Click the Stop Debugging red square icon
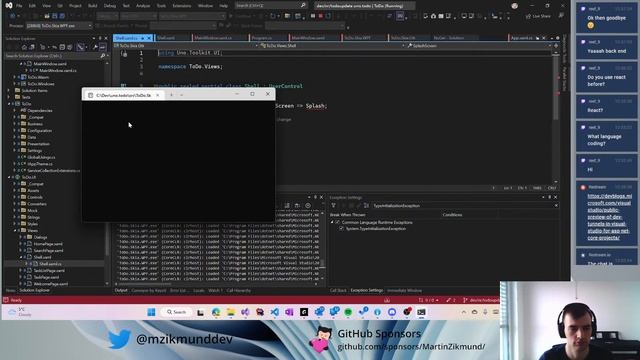 [x=320, y=16]
